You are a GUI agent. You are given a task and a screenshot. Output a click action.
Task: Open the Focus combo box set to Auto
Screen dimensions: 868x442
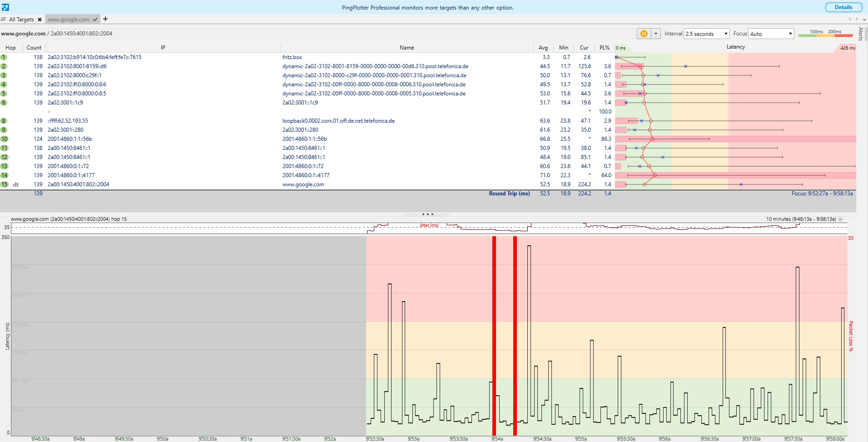(x=771, y=34)
